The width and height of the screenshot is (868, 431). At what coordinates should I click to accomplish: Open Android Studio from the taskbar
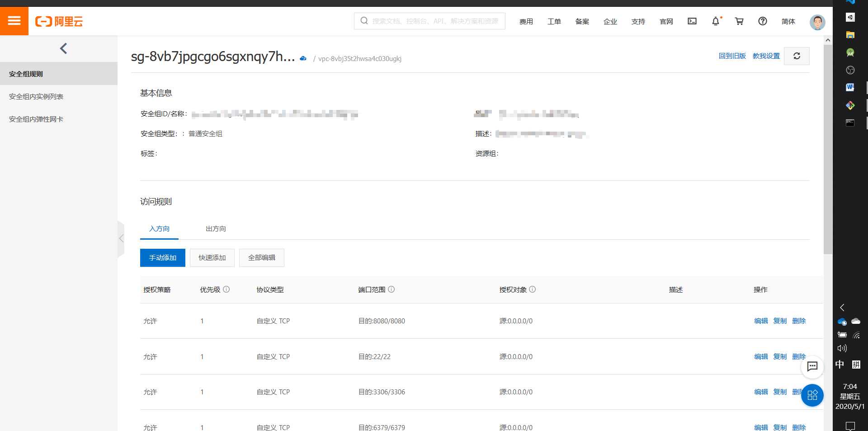click(x=850, y=52)
